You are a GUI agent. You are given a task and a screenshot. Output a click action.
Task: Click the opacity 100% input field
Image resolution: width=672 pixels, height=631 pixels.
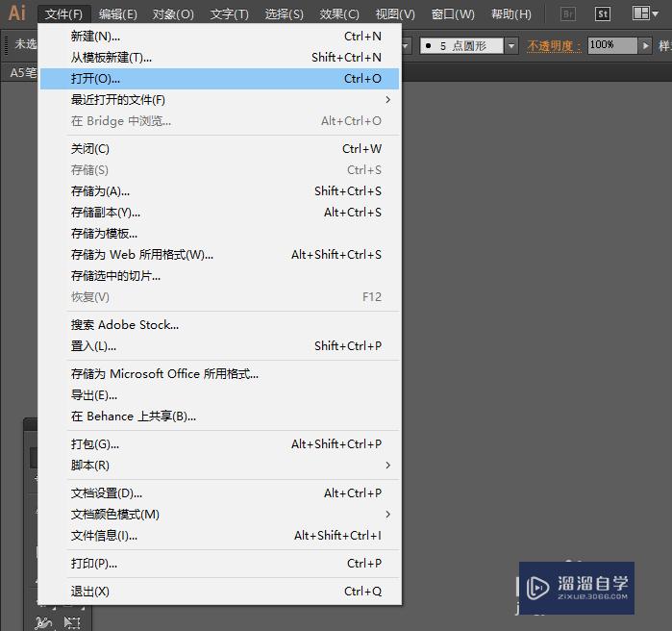[612, 45]
